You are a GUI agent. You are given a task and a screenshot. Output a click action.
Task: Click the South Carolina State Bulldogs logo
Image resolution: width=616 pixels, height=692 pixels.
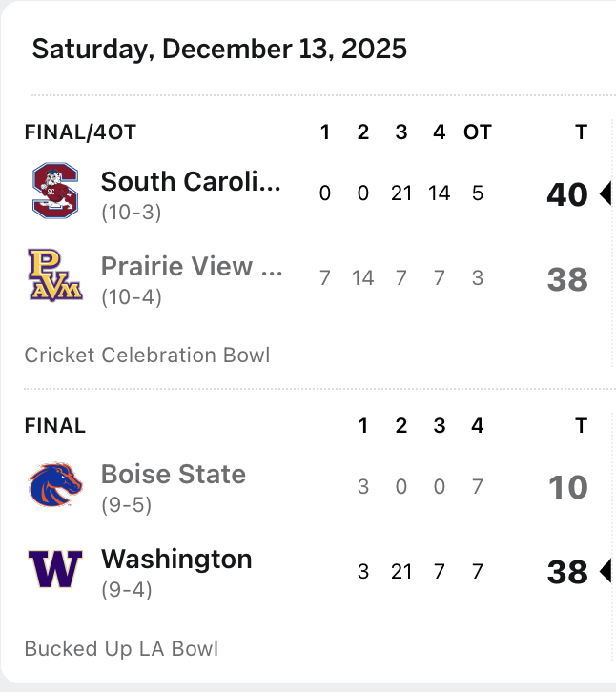(55, 191)
